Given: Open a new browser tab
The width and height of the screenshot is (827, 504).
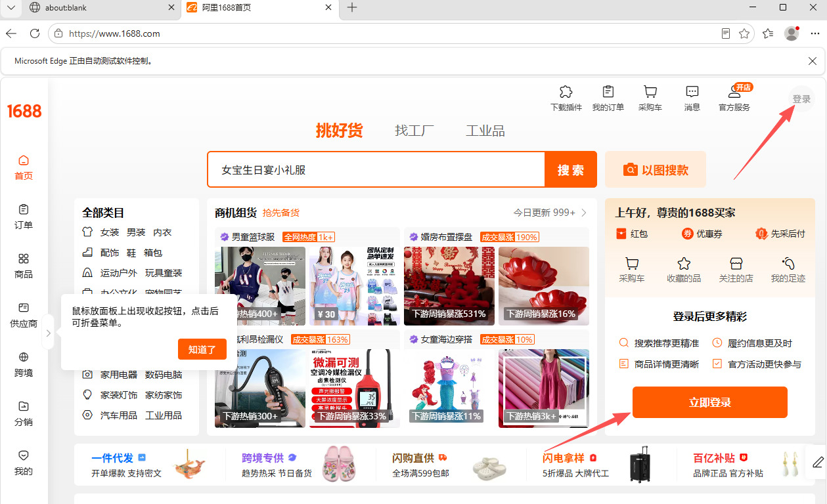Looking at the screenshot, I should [352, 7].
